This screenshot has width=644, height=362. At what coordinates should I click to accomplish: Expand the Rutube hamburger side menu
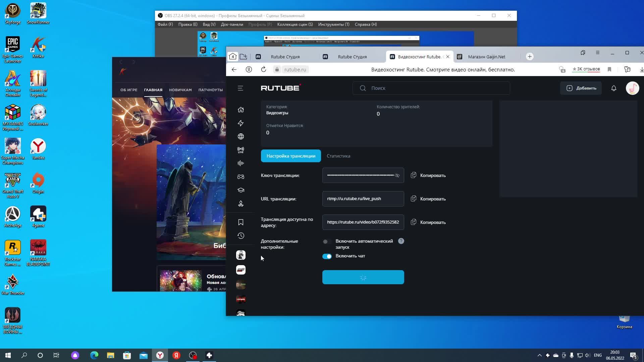240,88
